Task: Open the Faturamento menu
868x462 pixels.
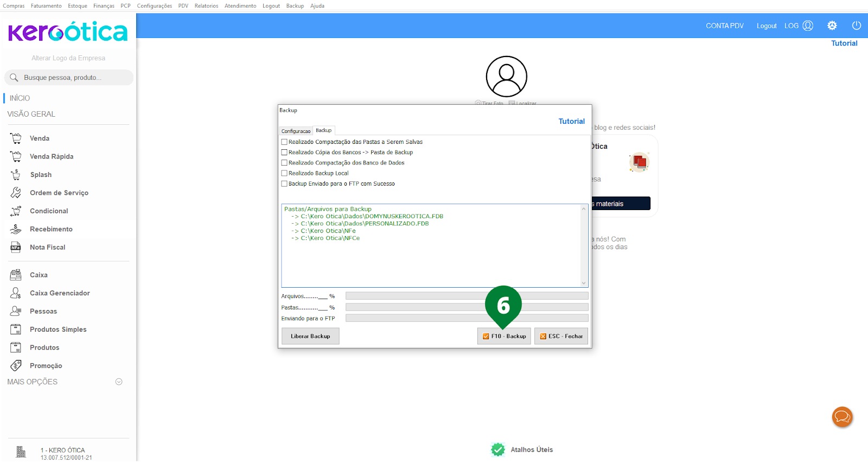Action: click(x=46, y=6)
